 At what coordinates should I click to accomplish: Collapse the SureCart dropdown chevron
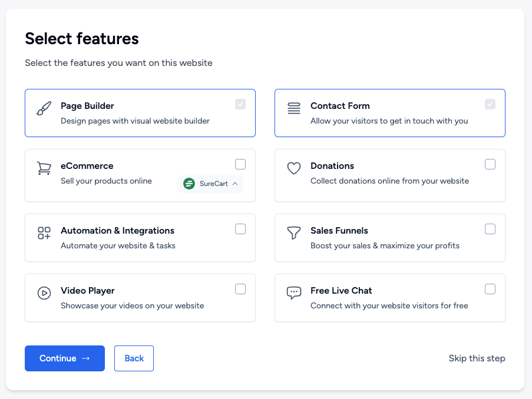tap(235, 184)
